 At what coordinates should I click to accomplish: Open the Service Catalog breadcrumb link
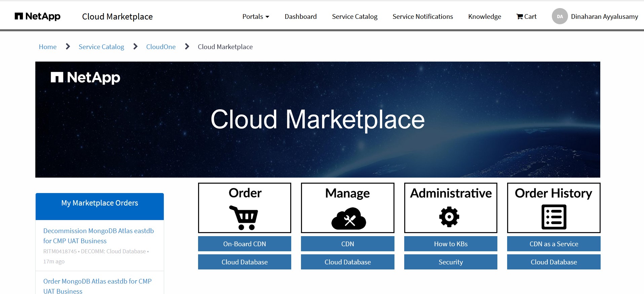pyautogui.click(x=101, y=47)
